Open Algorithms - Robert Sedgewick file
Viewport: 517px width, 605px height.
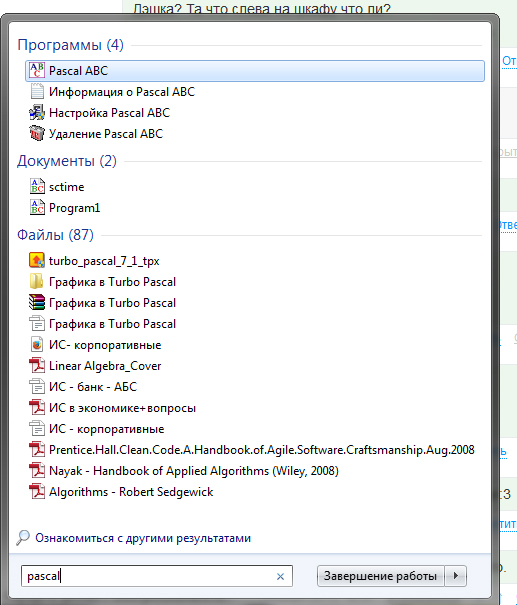click(x=131, y=492)
